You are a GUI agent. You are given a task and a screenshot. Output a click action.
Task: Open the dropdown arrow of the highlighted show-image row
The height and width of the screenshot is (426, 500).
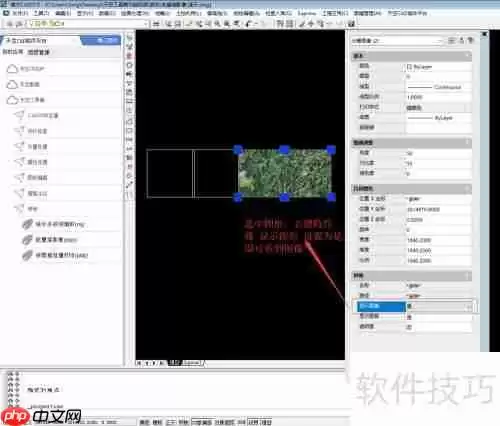pyautogui.click(x=469, y=307)
